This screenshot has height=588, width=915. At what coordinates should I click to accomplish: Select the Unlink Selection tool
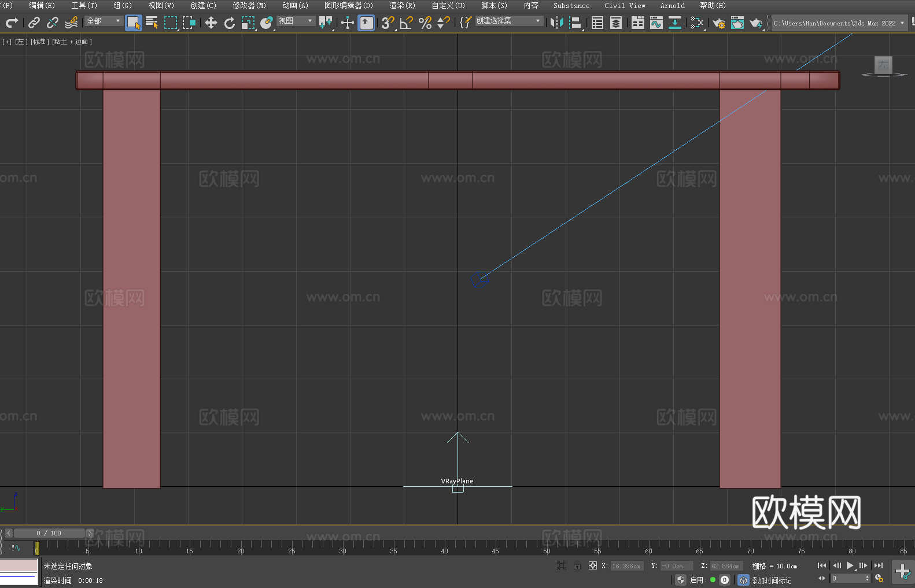53,23
